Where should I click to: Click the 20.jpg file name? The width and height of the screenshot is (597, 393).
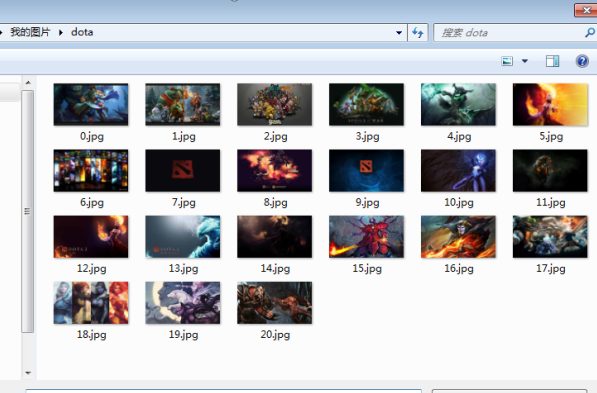(275, 335)
